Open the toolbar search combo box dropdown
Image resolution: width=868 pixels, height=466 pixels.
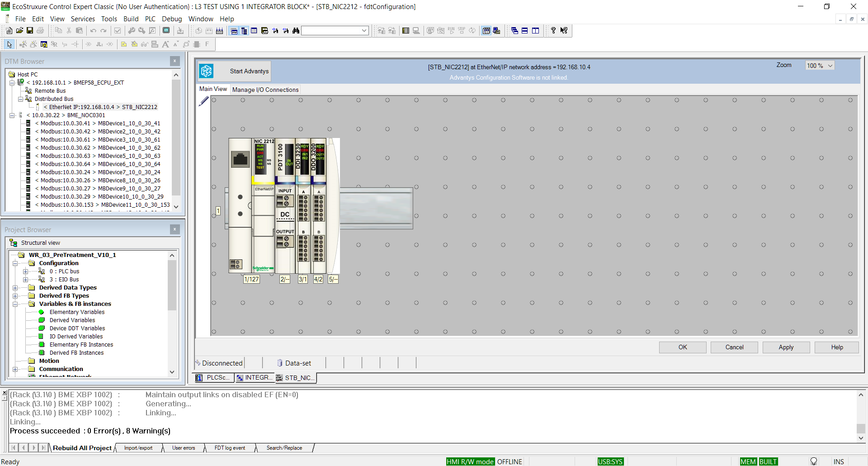click(x=364, y=31)
